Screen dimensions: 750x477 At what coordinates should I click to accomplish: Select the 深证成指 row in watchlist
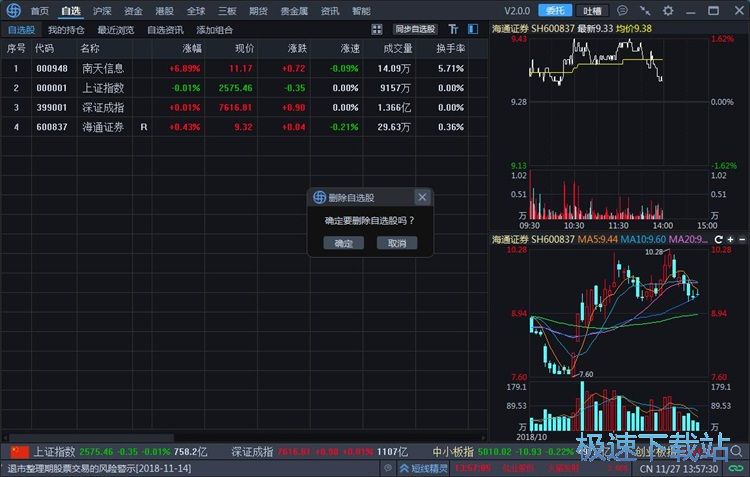(x=244, y=108)
